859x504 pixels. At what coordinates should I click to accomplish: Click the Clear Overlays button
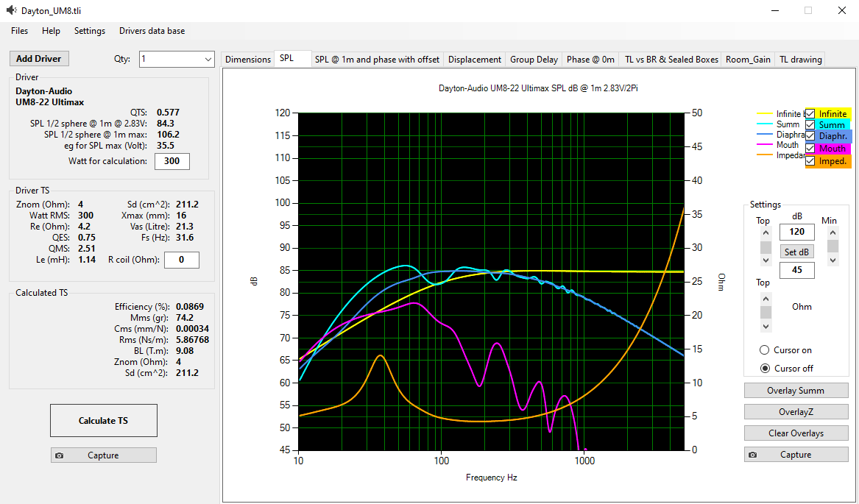pyautogui.click(x=796, y=433)
